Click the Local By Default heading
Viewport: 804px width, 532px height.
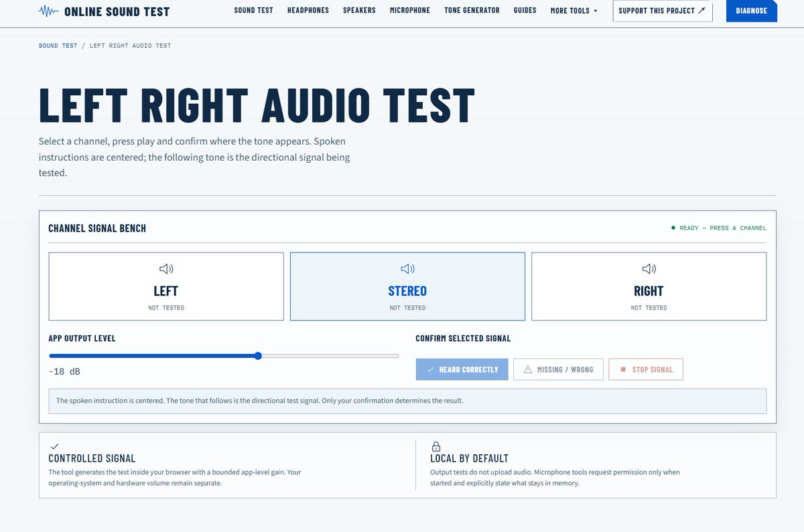click(x=469, y=459)
